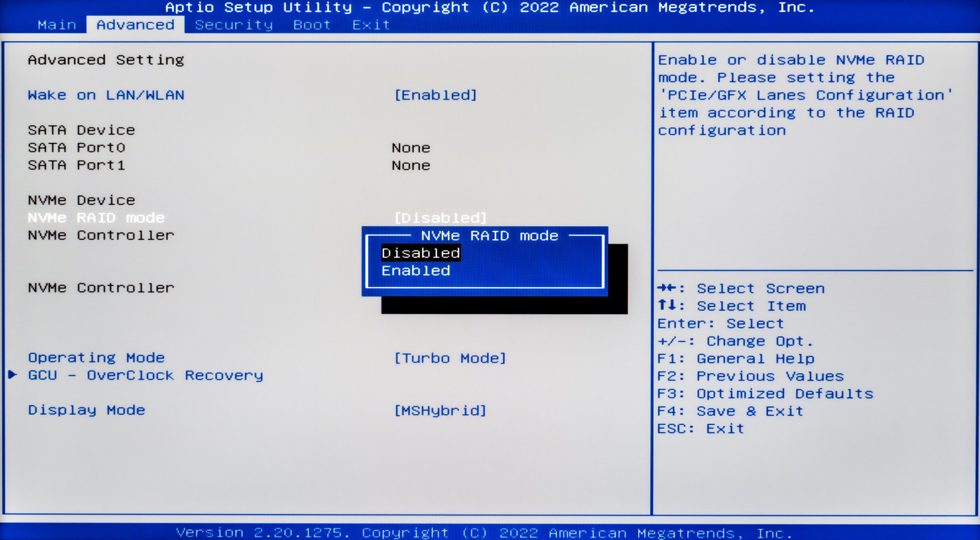Screen dimensions: 980x540
Task: Select the Wake on LAN/WLAN setting label
Action: (106, 95)
